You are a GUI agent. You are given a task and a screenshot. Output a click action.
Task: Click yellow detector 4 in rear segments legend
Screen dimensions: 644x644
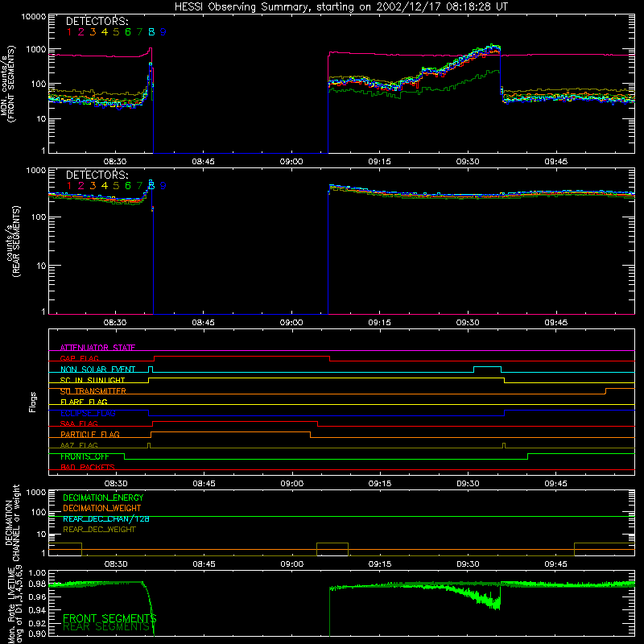(x=105, y=186)
